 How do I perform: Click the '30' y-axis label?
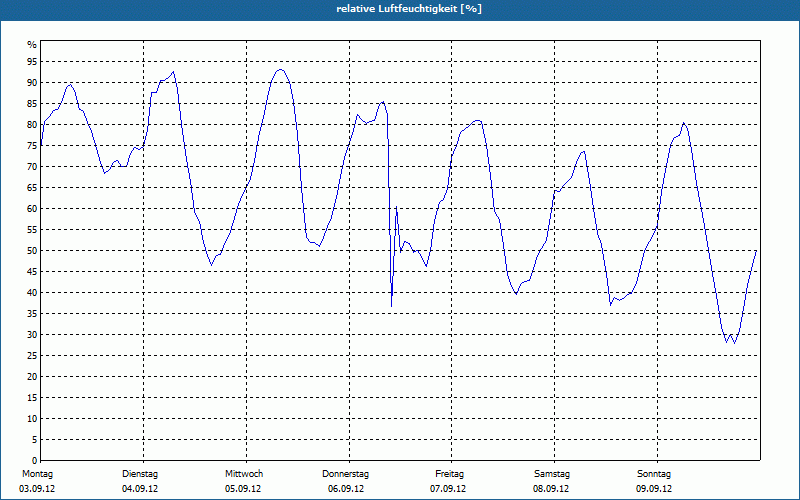[32, 335]
